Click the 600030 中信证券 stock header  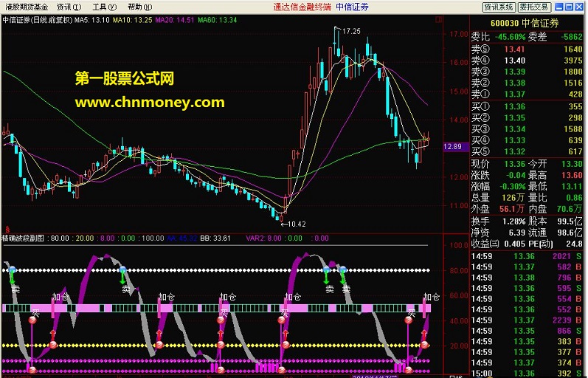click(525, 24)
